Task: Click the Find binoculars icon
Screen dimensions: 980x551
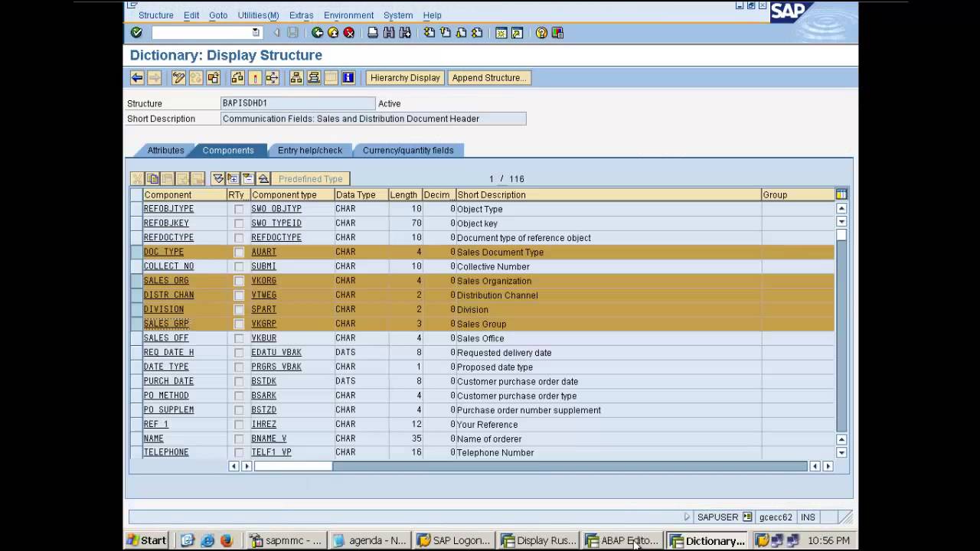Action: pos(389,33)
